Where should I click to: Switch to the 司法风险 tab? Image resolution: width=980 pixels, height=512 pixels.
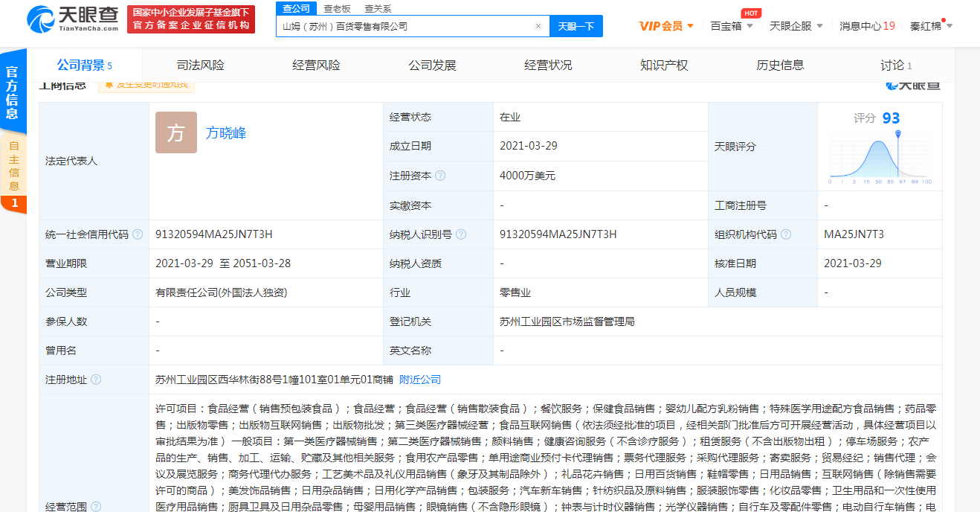(200, 65)
